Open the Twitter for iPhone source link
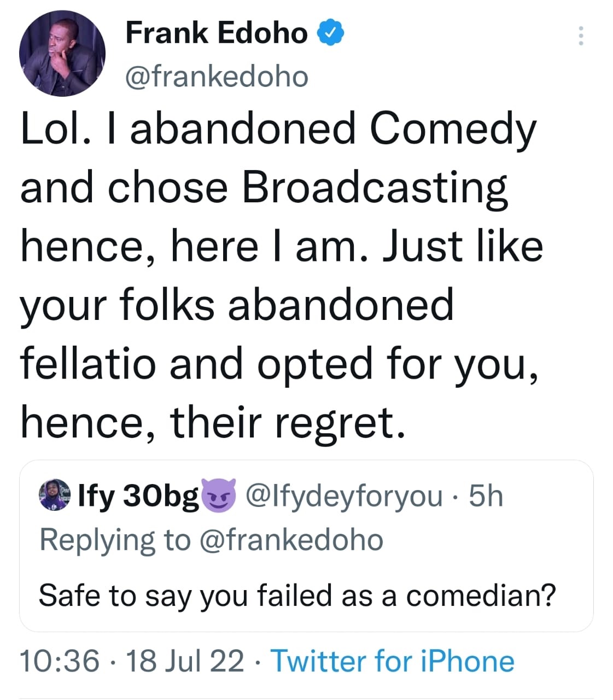The width and height of the screenshot is (613, 700). [x=393, y=661]
